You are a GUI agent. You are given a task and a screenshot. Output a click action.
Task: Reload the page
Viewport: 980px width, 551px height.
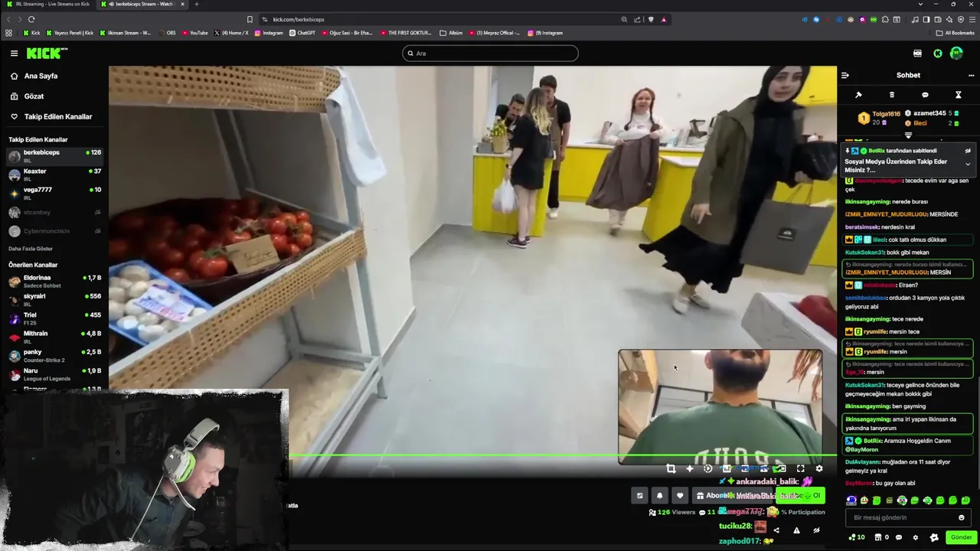click(31, 19)
